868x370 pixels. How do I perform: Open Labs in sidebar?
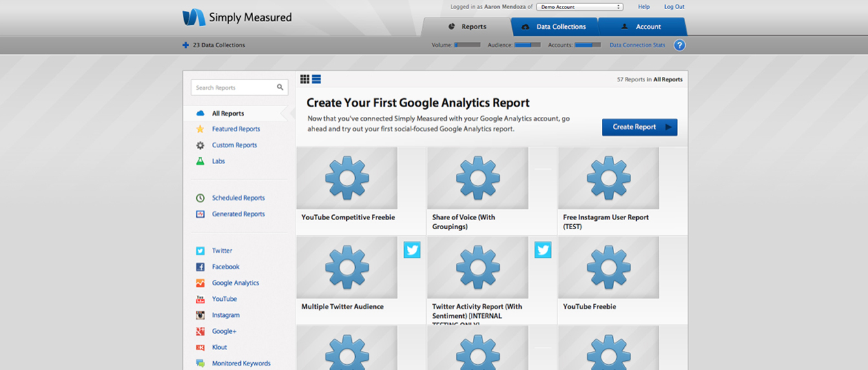coord(219,161)
